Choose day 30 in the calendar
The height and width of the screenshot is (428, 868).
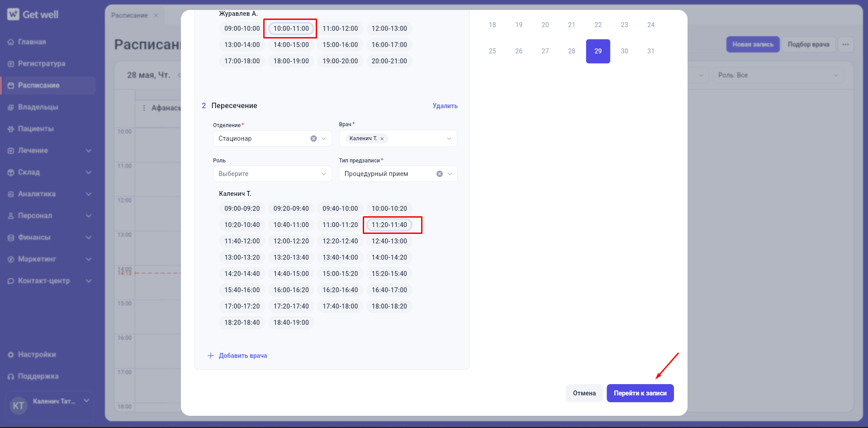click(624, 51)
